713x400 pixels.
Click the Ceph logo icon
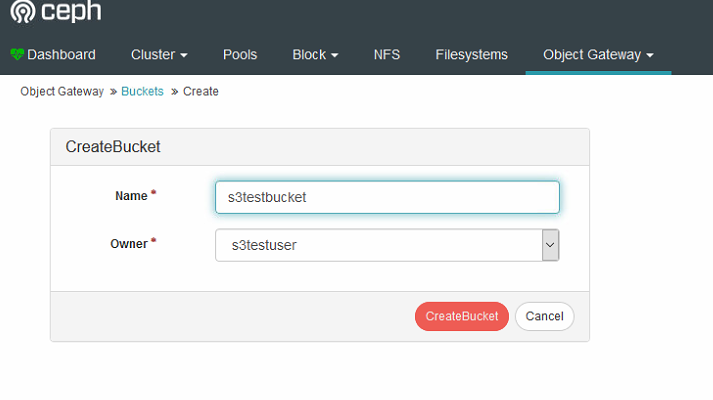[x=23, y=11]
